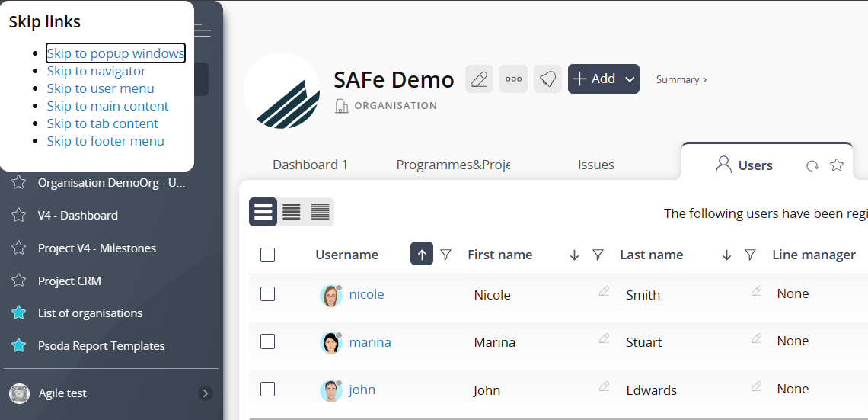Image resolution: width=868 pixels, height=420 pixels.
Task: Tick the select-all checkbox in table header
Action: [x=267, y=255]
